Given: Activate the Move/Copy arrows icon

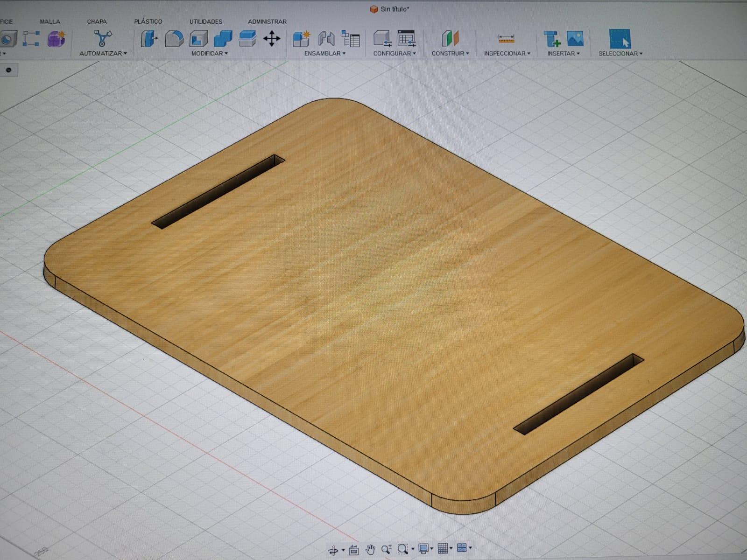Looking at the screenshot, I should click(272, 39).
